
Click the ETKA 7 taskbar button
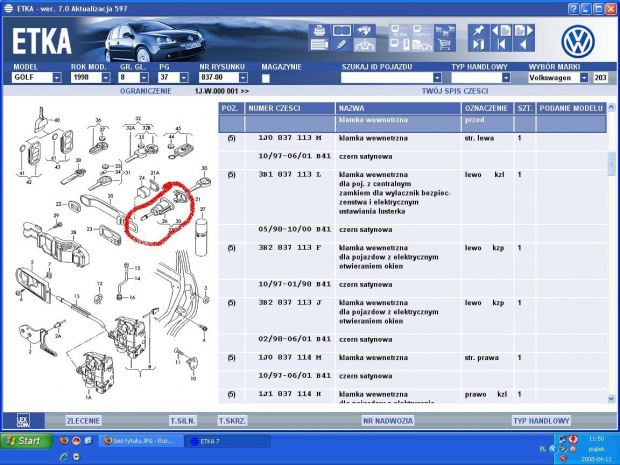(x=228, y=441)
